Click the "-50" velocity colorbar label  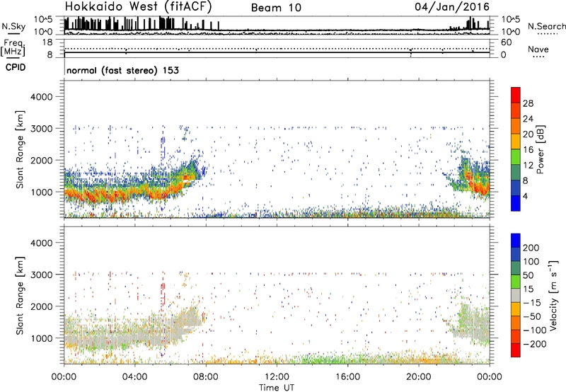pyautogui.click(x=532, y=316)
